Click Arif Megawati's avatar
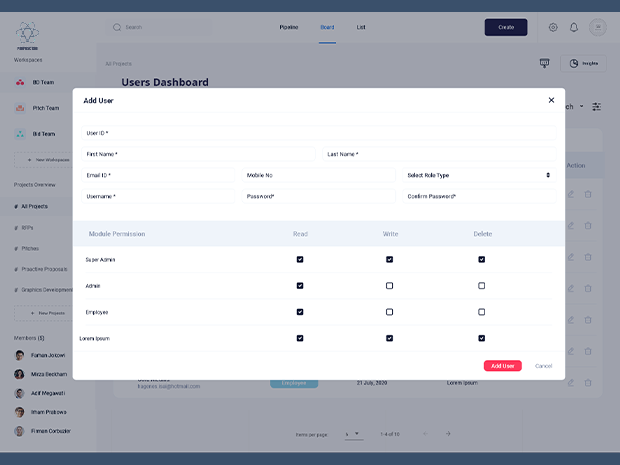The height and width of the screenshot is (465, 620). point(19,393)
